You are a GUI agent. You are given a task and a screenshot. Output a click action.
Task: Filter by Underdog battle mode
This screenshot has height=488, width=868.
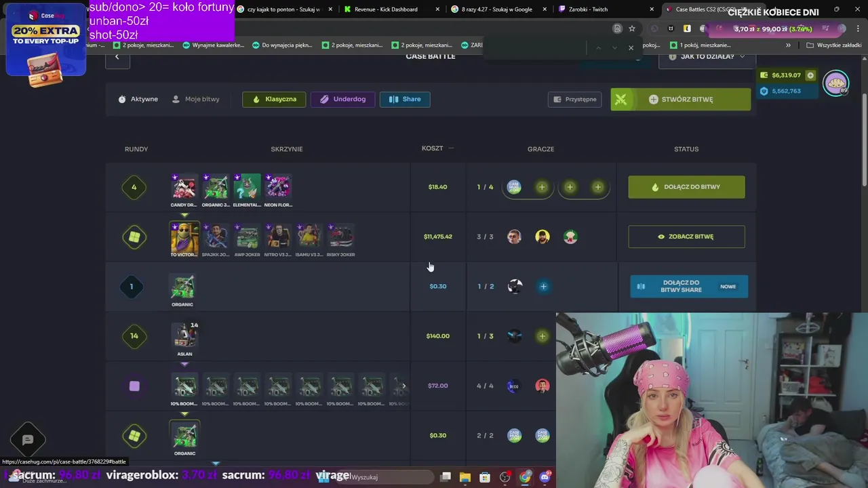(x=342, y=99)
